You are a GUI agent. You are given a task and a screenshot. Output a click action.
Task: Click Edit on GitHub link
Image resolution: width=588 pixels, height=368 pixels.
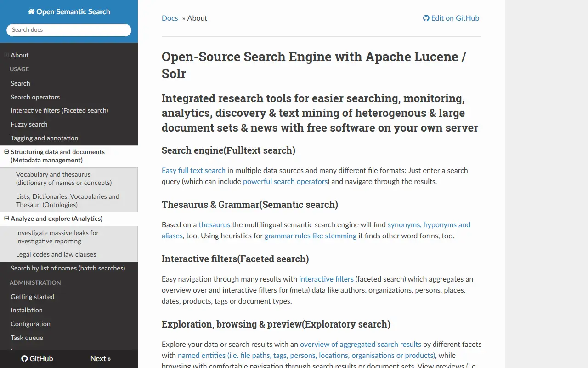click(x=451, y=18)
